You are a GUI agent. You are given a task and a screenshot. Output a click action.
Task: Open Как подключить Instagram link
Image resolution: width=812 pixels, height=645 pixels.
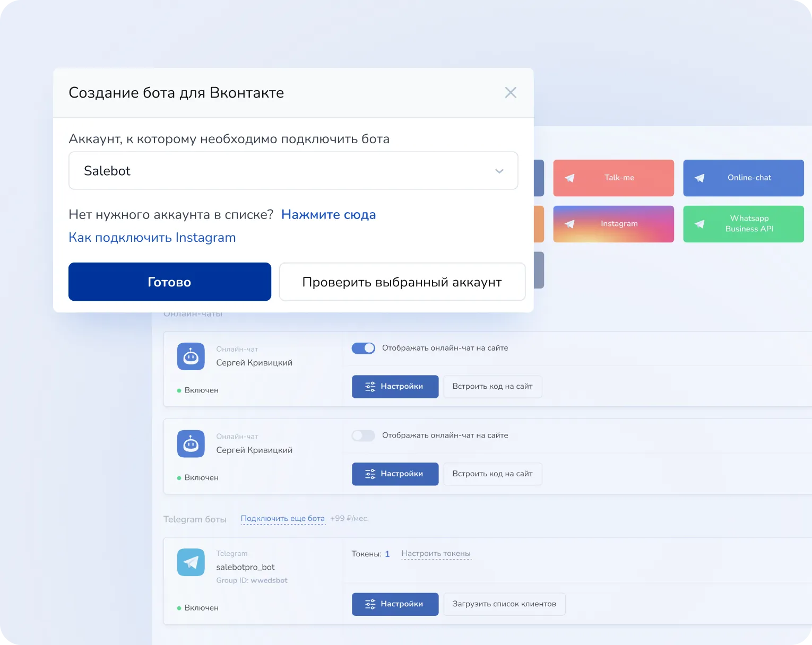click(x=152, y=238)
